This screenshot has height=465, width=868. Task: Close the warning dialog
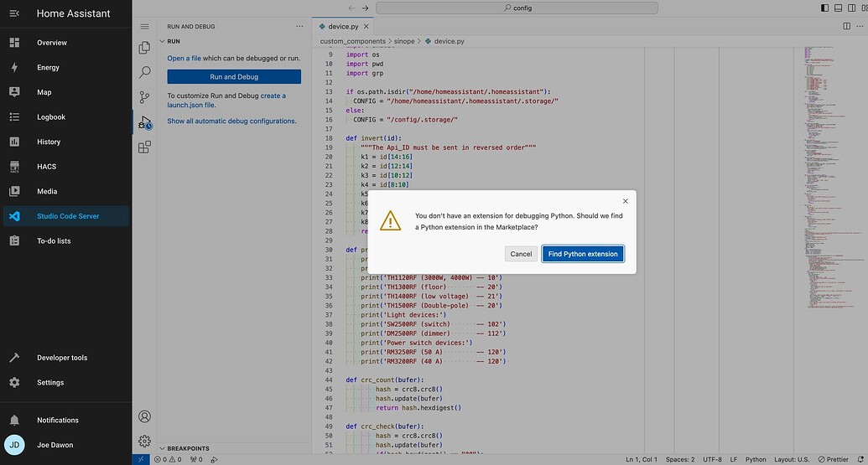[x=625, y=201]
